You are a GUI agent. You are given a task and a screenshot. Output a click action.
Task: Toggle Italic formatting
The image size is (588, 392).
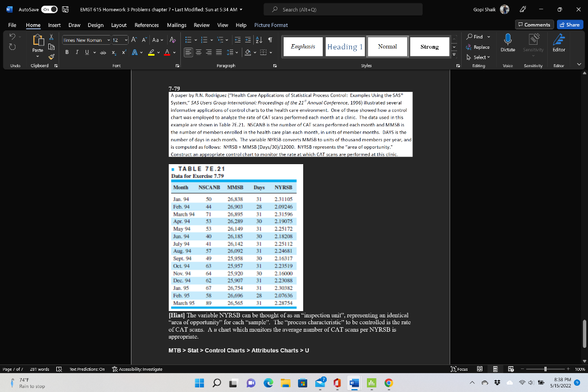click(x=77, y=52)
